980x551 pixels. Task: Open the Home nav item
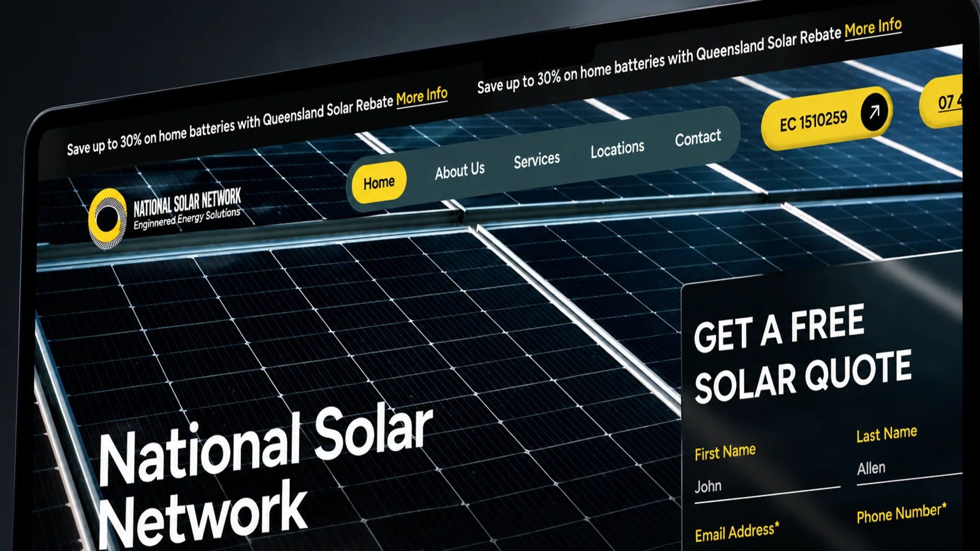click(379, 182)
